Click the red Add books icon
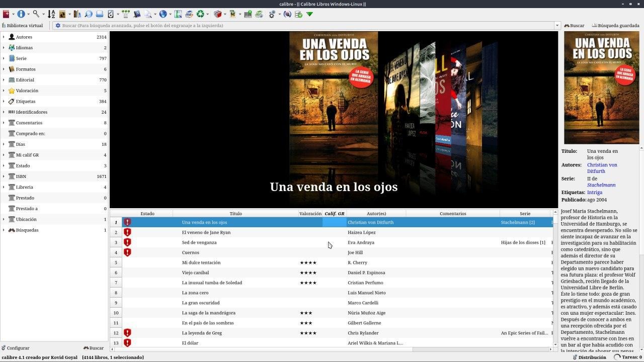Viewport: 644px width, 362px height. coord(6,14)
